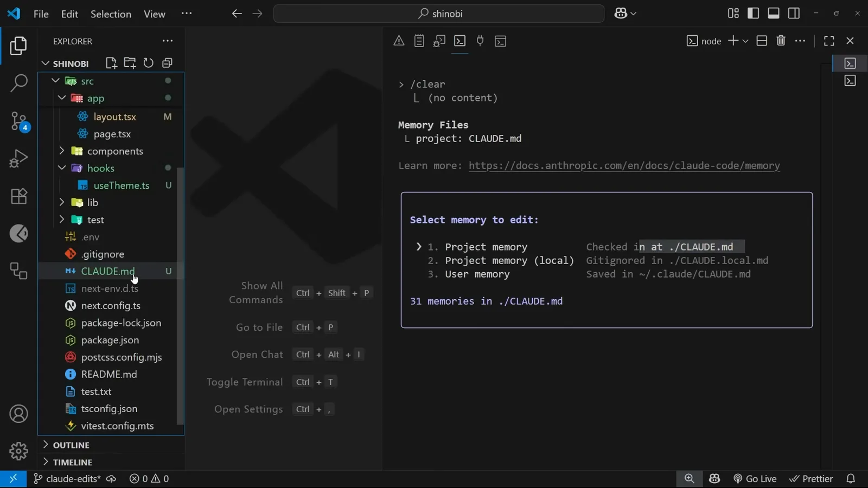Open Problems panel tab icon
The image size is (868, 488).
(x=399, y=41)
